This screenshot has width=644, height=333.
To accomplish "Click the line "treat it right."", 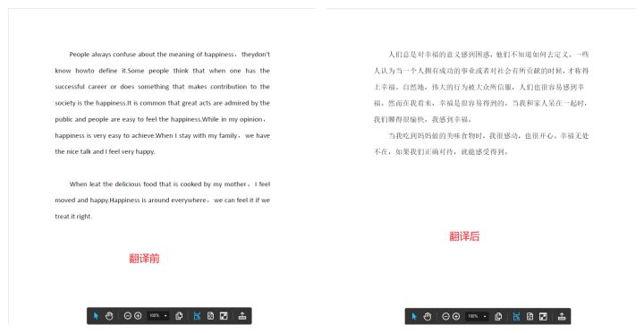I will 73,217.
